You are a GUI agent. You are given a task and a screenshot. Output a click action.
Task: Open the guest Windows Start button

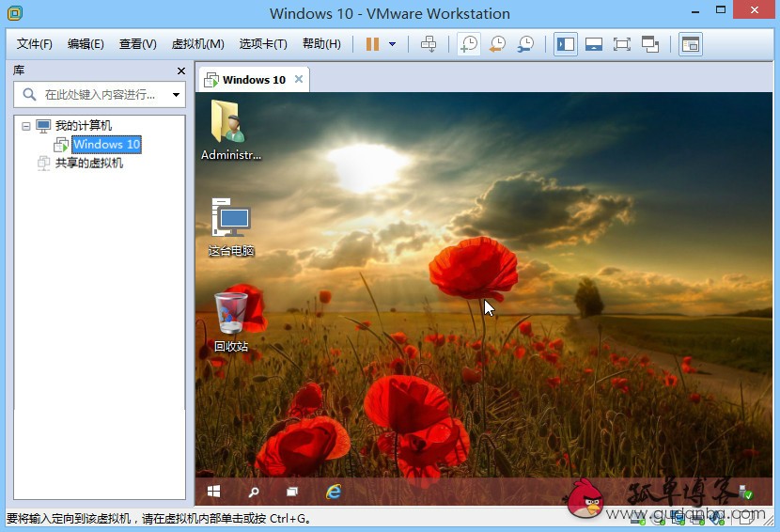click(x=213, y=492)
